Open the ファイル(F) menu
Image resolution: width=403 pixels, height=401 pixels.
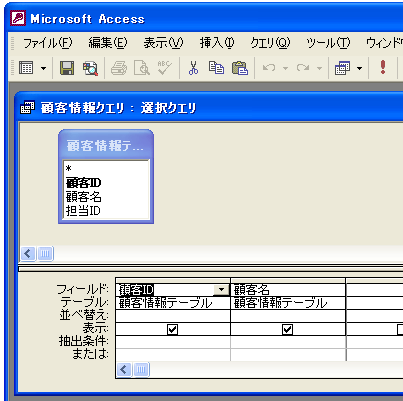47,43
